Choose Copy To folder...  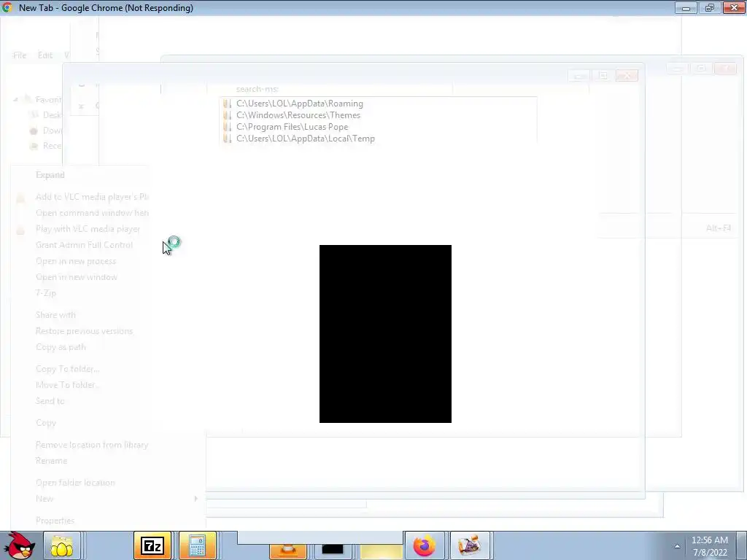coord(68,369)
